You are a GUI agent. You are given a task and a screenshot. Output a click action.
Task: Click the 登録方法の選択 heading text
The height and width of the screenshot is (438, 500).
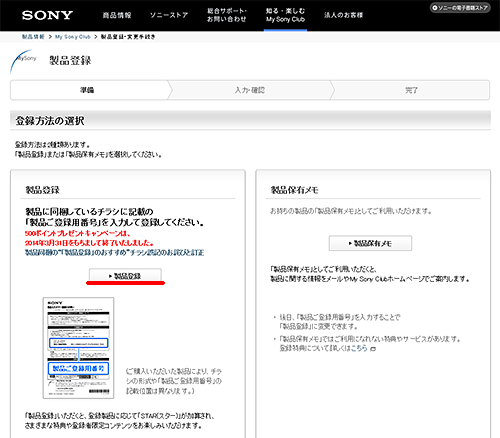pyautogui.click(x=50, y=121)
